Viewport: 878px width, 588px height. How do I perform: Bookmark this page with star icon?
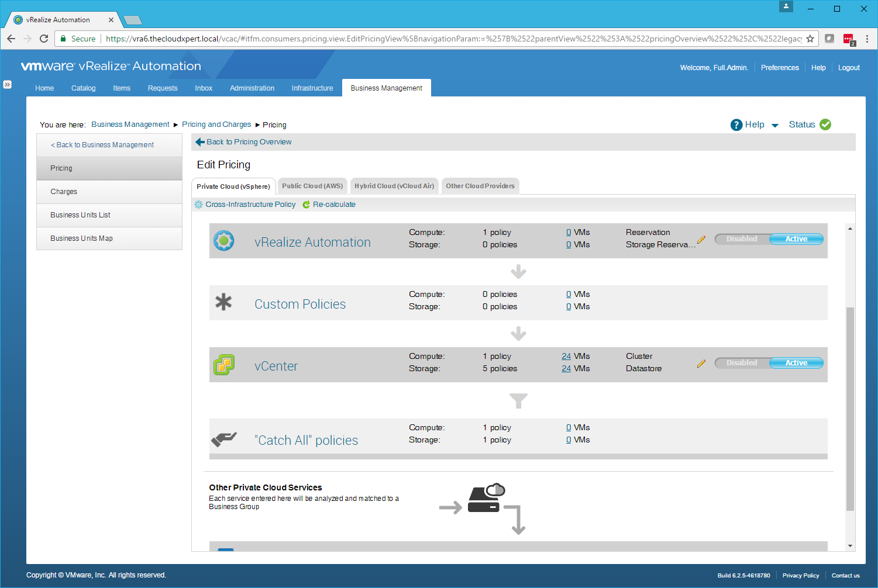[x=810, y=39]
